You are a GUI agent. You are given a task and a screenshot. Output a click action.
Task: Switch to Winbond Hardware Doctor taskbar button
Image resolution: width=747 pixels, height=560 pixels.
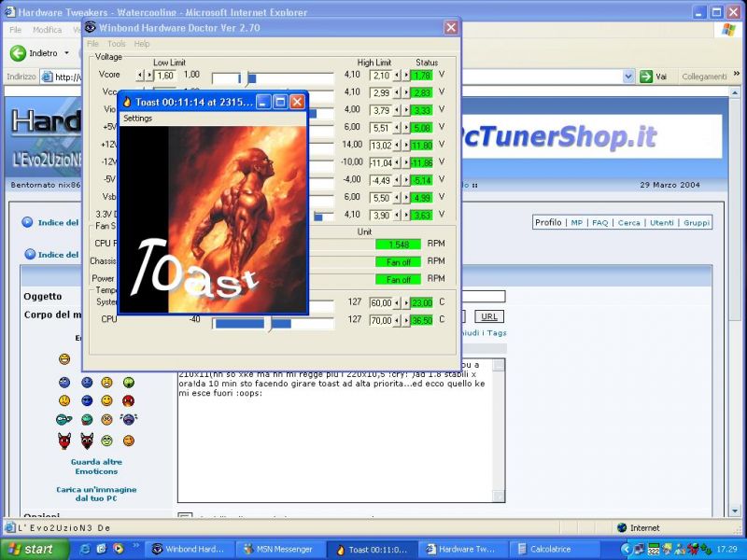189,549
